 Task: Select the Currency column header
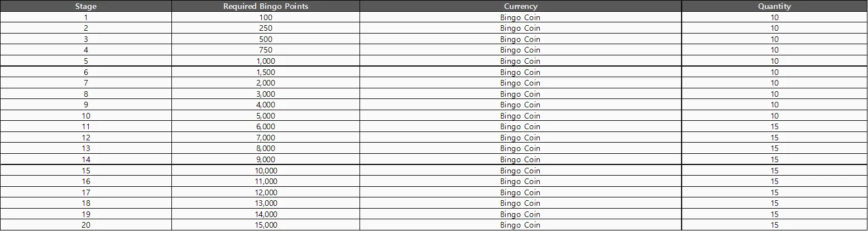(x=520, y=6)
